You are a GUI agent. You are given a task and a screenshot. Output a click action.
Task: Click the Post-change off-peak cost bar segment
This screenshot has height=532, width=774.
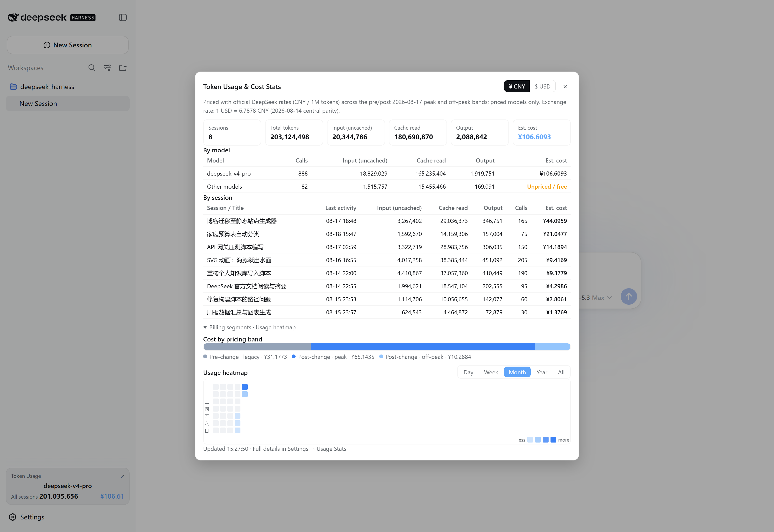click(x=553, y=347)
